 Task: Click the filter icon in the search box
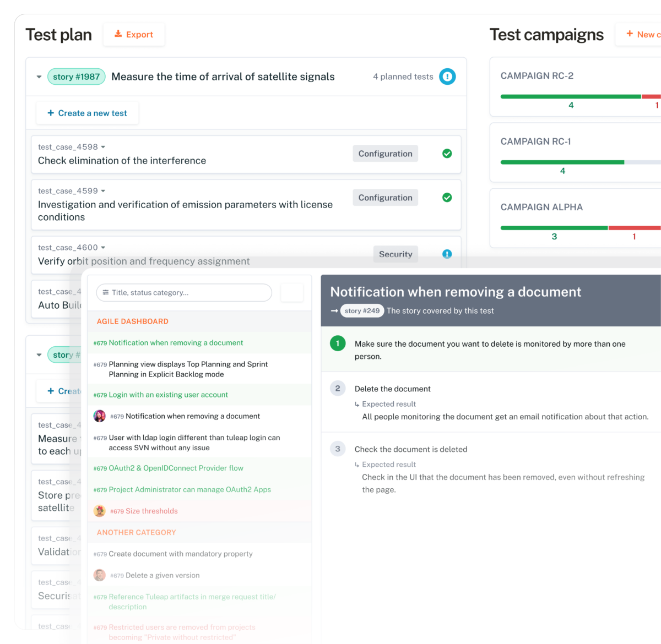pyautogui.click(x=106, y=292)
